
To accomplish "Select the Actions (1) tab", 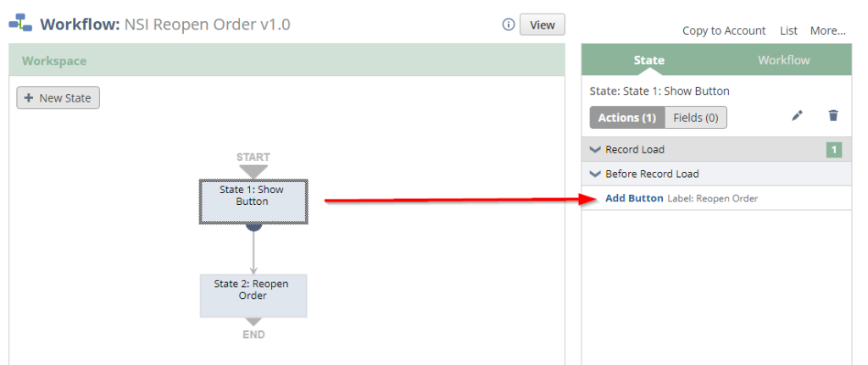I will tap(627, 118).
